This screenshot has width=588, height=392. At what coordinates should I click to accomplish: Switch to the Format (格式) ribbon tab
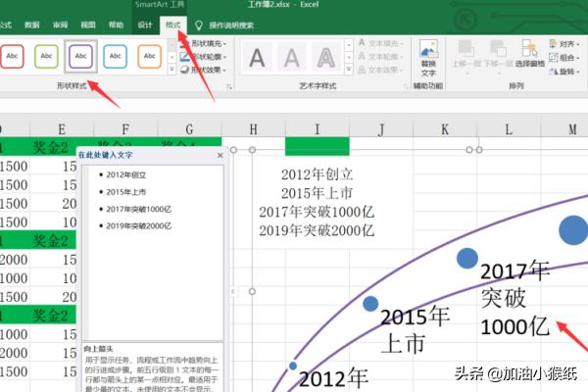(172, 25)
